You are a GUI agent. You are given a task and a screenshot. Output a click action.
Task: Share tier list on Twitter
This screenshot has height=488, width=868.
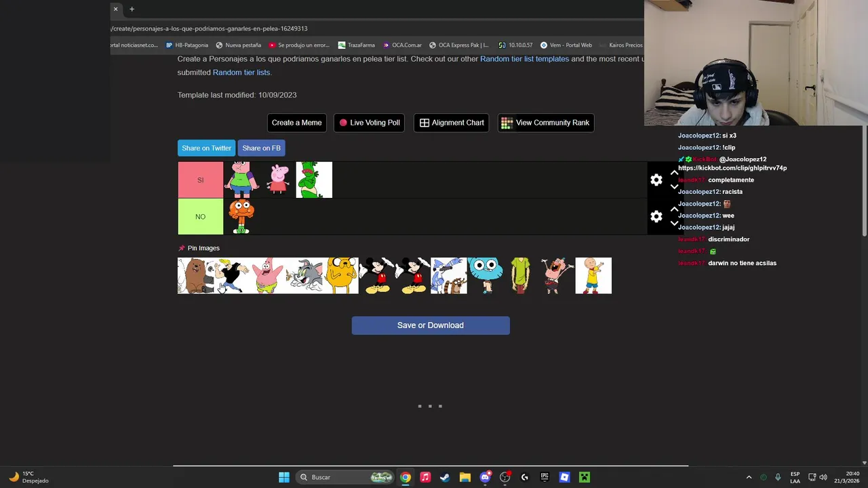206,148
